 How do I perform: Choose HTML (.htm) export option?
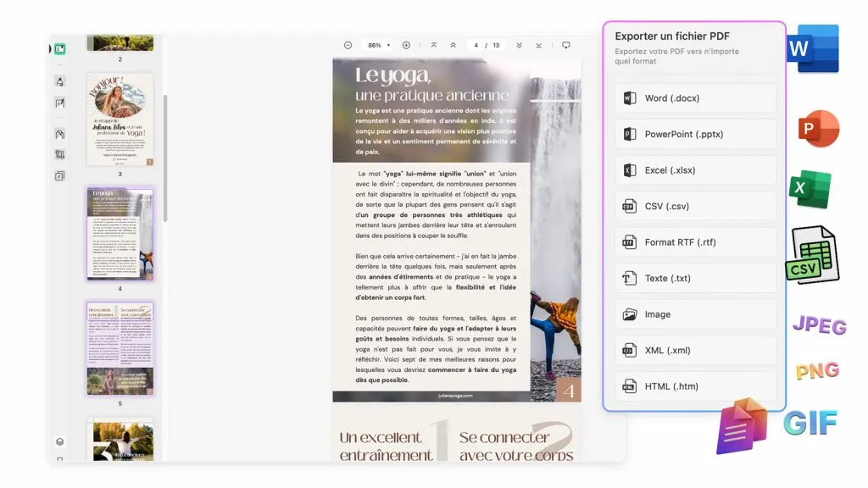694,385
